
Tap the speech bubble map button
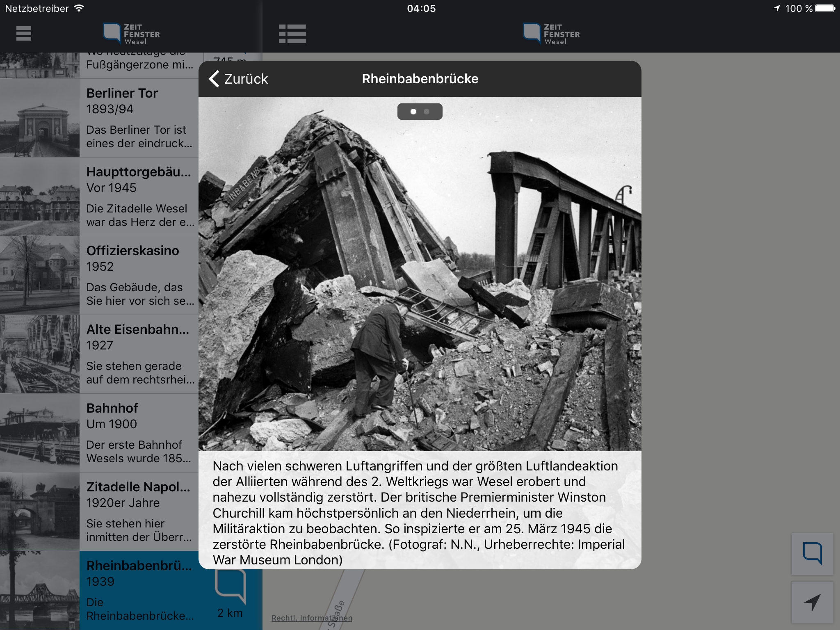click(812, 554)
